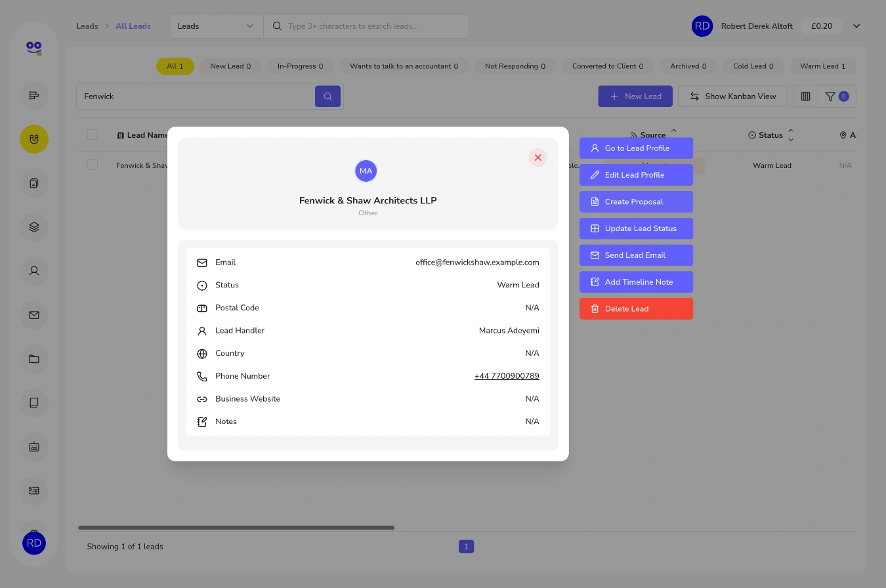Screen dimensions: 886x588
Task: Select the Warm Lead 1 filter tab
Action: coord(823,66)
